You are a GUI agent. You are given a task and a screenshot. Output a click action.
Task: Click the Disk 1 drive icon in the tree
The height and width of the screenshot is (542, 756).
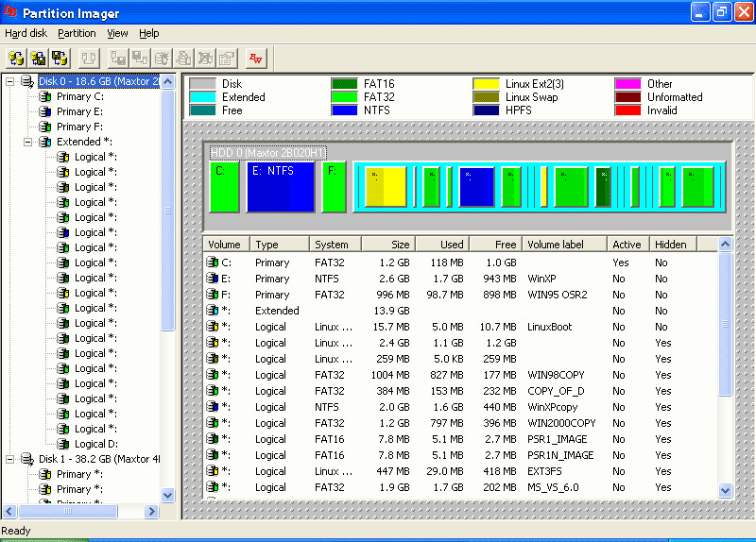pyautogui.click(x=27, y=459)
